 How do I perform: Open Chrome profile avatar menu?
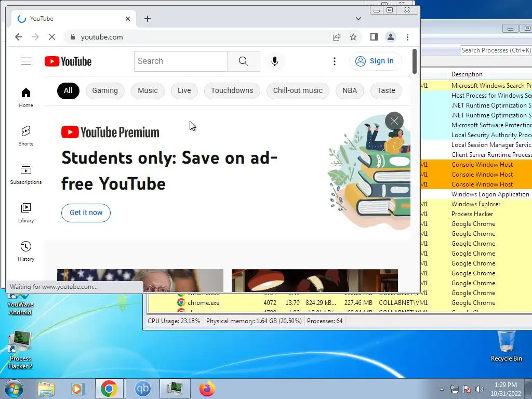click(x=391, y=37)
